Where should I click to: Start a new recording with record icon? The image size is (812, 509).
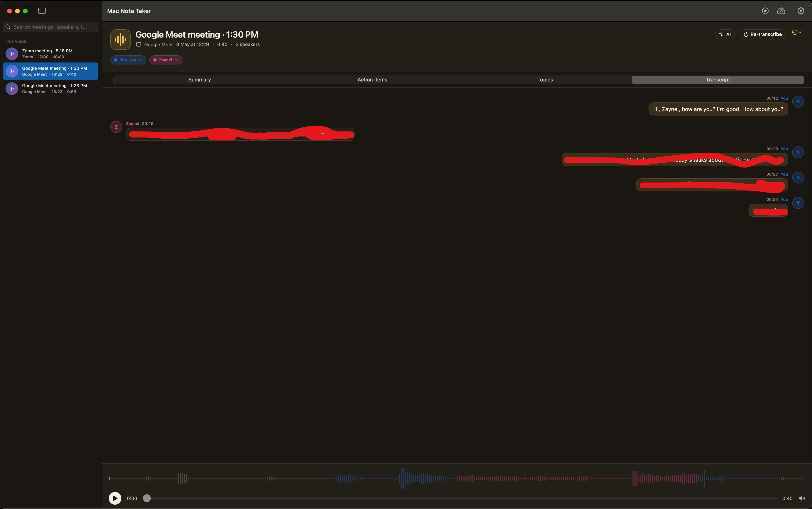765,11
